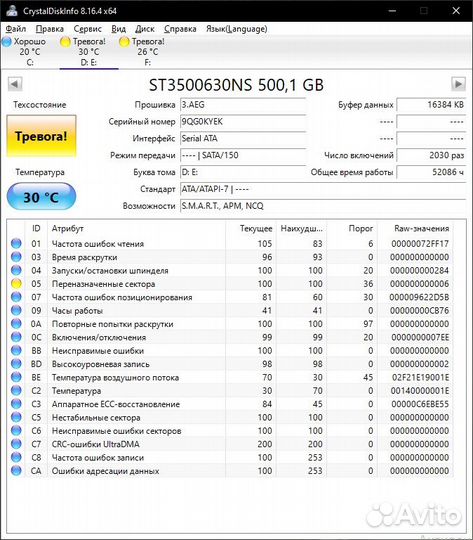Click blue status dot for CRC-ошибки UltraDMA
473x540 pixels.
[16, 444]
